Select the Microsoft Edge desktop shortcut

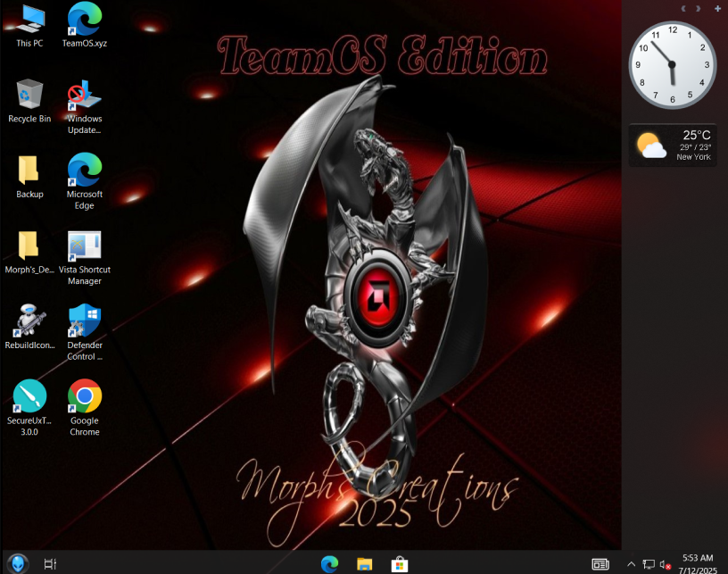click(x=85, y=181)
